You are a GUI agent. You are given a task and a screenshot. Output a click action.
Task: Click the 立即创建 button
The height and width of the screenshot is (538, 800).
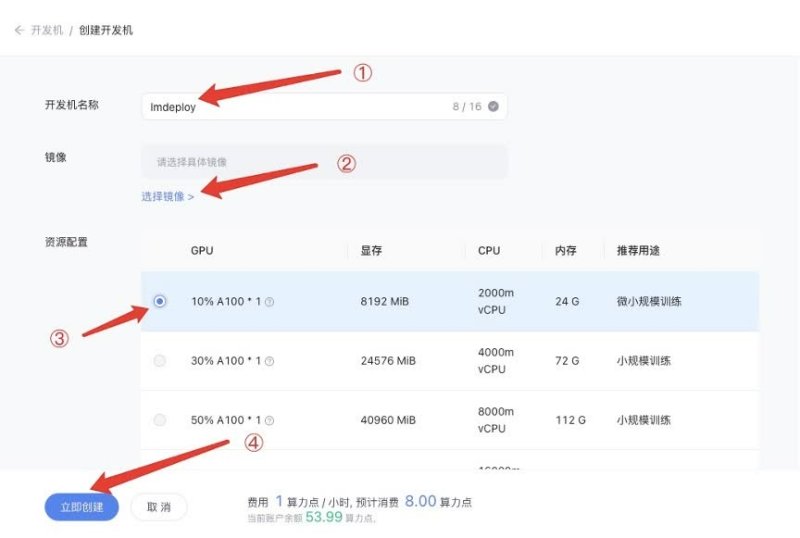click(82, 507)
